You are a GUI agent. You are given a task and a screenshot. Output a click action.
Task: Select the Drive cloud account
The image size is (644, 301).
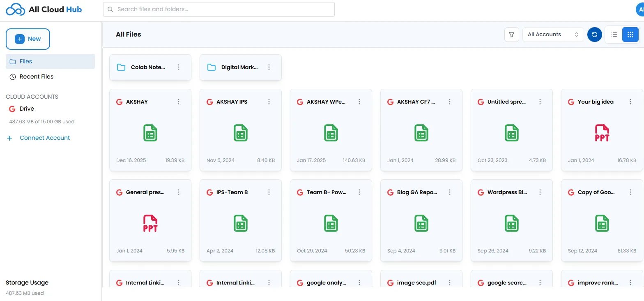pos(27,109)
